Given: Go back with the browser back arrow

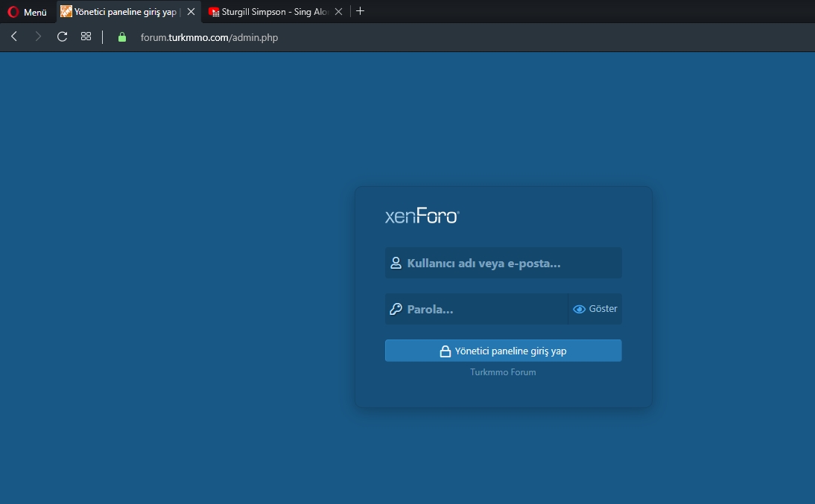Looking at the screenshot, I should (x=14, y=36).
